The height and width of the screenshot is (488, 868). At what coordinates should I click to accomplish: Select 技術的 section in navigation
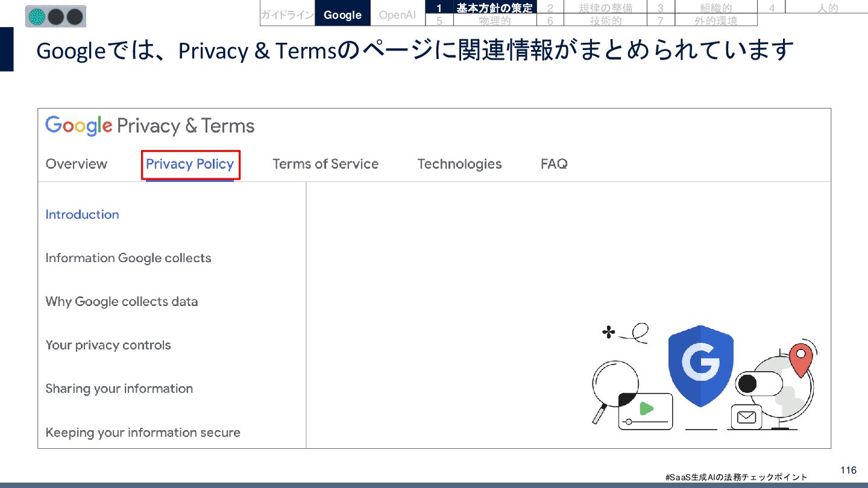pyautogui.click(x=605, y=20)
